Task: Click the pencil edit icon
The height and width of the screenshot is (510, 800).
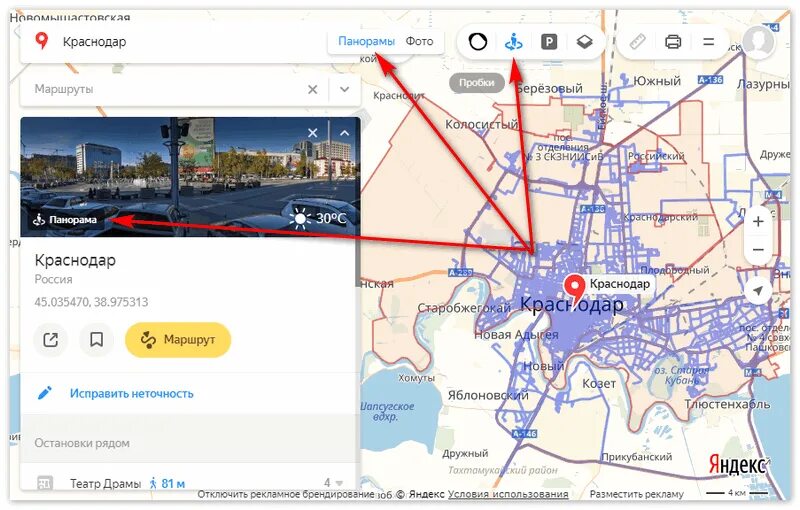Action: (x=45, y=393)
